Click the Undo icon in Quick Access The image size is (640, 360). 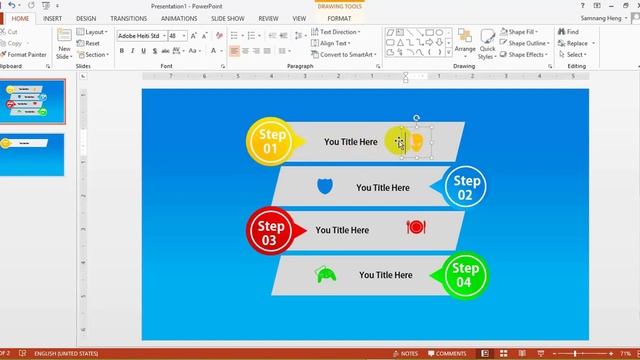(12, 5)
